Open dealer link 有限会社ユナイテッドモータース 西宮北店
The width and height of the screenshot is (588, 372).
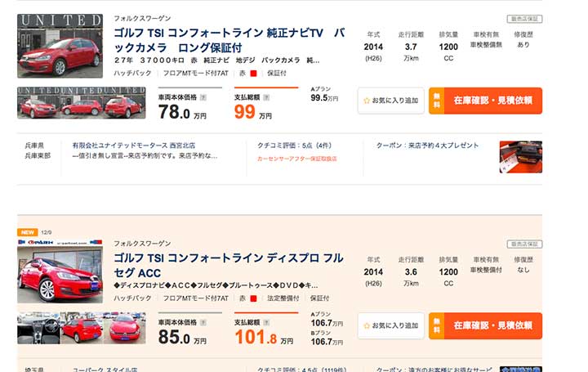point(133,146)
